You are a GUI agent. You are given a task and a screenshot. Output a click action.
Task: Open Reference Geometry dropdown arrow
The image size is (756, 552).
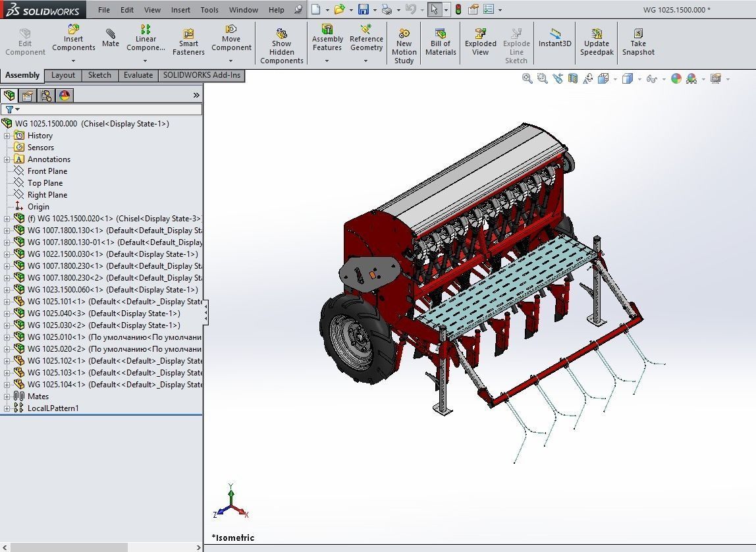click(366, 61)
